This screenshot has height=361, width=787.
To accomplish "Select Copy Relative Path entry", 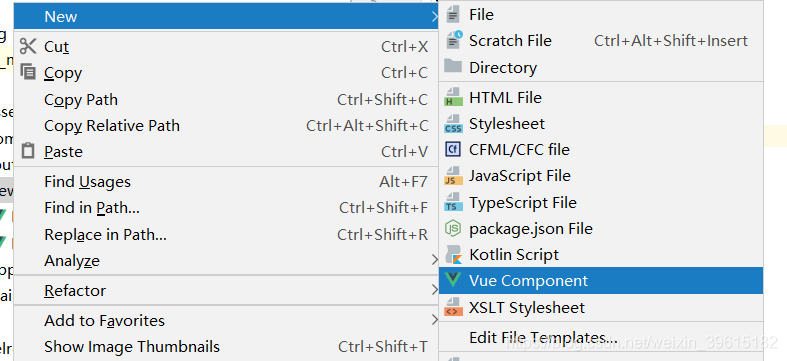I will (x=226, y=125).
